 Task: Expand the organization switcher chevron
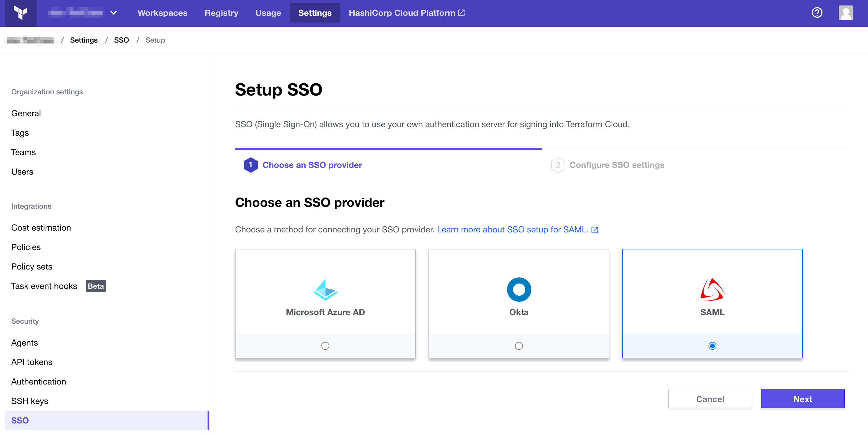(114, 13)
